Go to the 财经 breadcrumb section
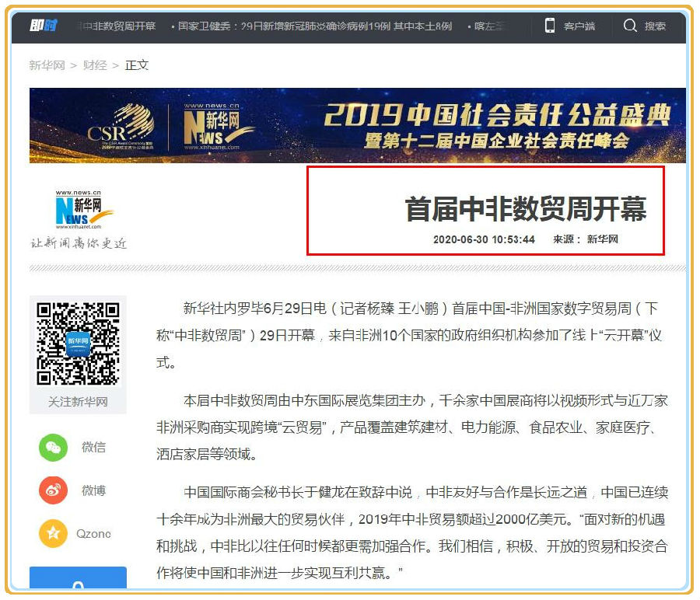 [95, 65]
